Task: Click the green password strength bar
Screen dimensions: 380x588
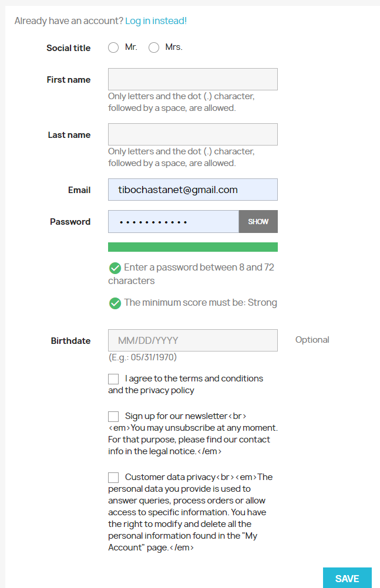Action: (x=193, y=247)
